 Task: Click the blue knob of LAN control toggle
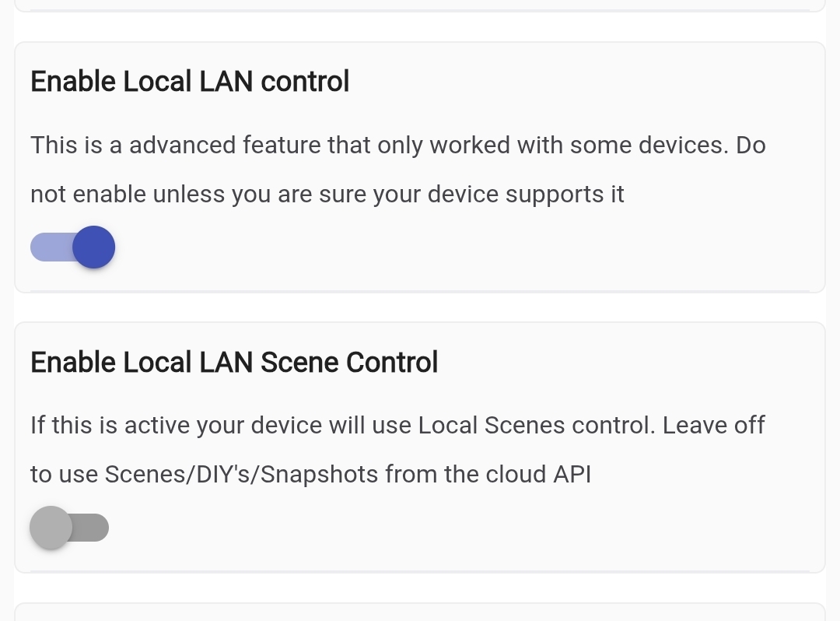coord(94,247)
